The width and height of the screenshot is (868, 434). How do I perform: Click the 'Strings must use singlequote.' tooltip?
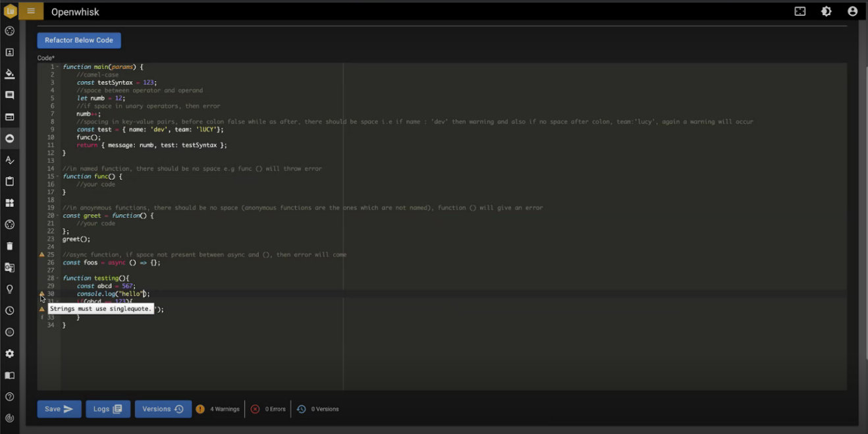click(101, 309)
